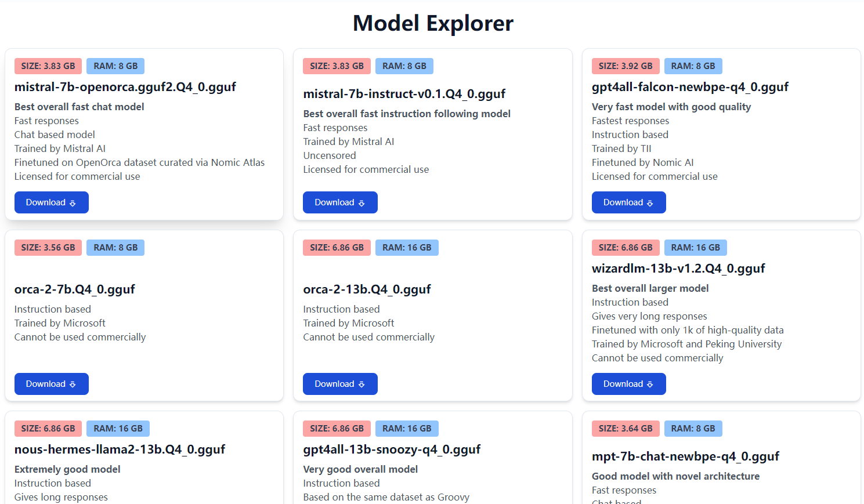Select the mpt-7b-chat-newbpe-q4_0.gguf title
Screen dimensions: 864x504
coord(685,456)
